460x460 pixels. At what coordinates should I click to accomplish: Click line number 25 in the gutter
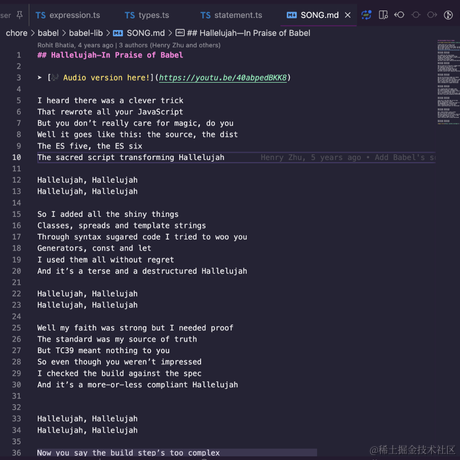(17, 328)
